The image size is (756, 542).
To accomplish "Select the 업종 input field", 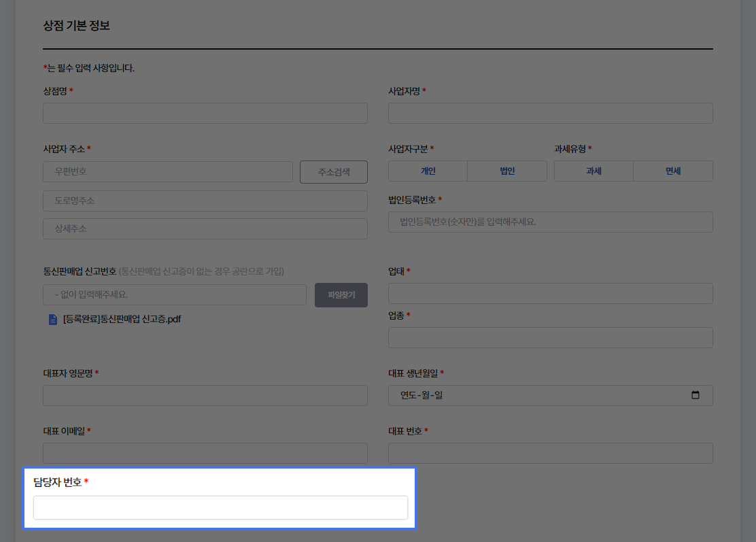I will coord(550,338).
